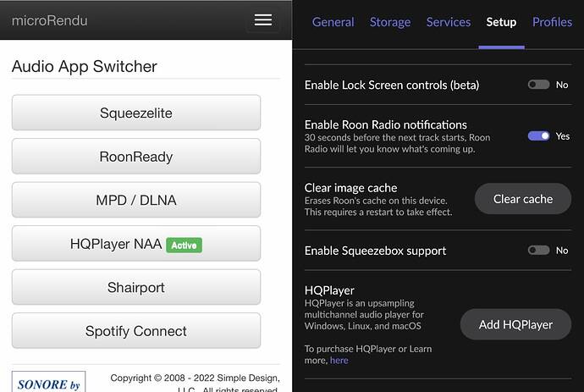Click the Clear cache button
The image size is (584, 392).
(523, 199)
